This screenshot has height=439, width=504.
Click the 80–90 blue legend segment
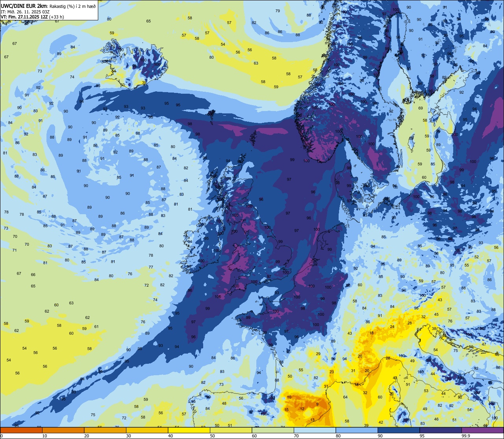click(x=357, y=430)
